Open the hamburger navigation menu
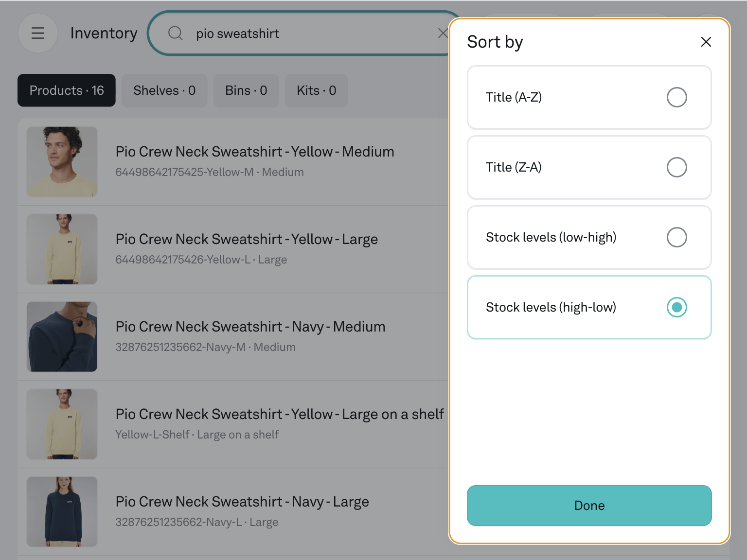747x560 pixels. tap(38, 33)
